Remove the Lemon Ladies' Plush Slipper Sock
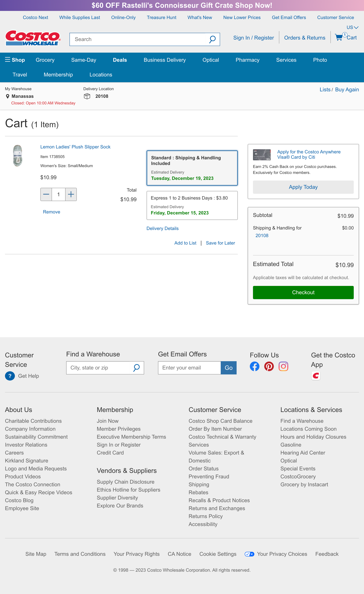364x594 pixels. click(x=51, y=212)
